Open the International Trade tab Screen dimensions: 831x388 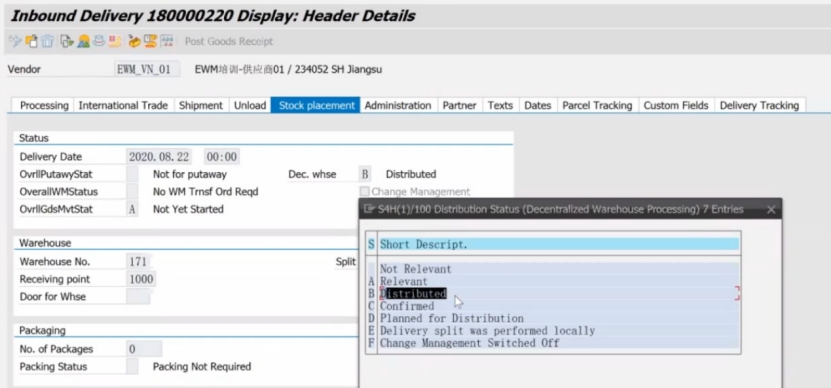[123, 105]
